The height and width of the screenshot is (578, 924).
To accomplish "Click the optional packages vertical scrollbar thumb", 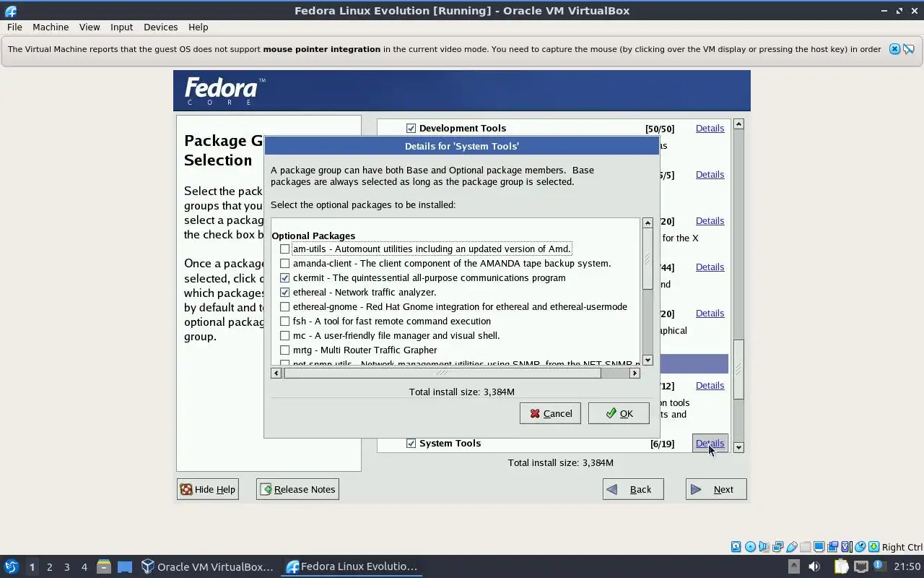I will pos(648,259).
